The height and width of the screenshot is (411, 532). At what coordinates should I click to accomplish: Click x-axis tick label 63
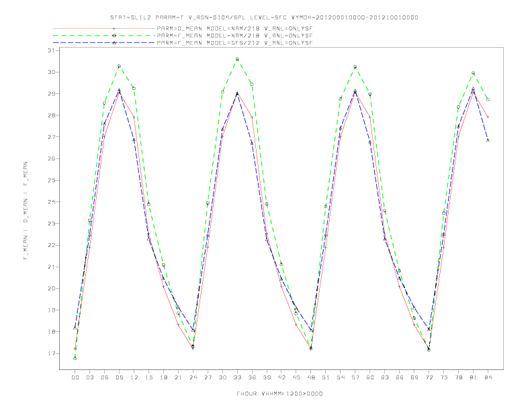coord(385,377)
